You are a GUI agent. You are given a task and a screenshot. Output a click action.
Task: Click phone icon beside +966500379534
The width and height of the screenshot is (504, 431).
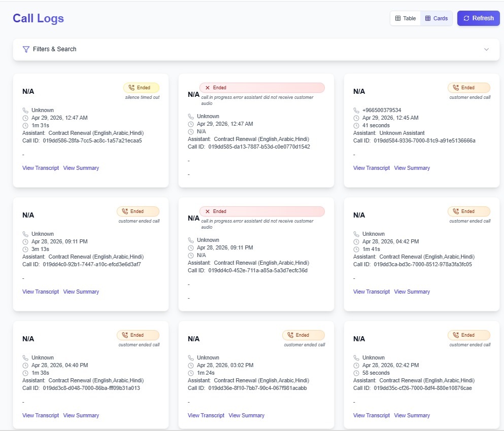coord(356,111)
